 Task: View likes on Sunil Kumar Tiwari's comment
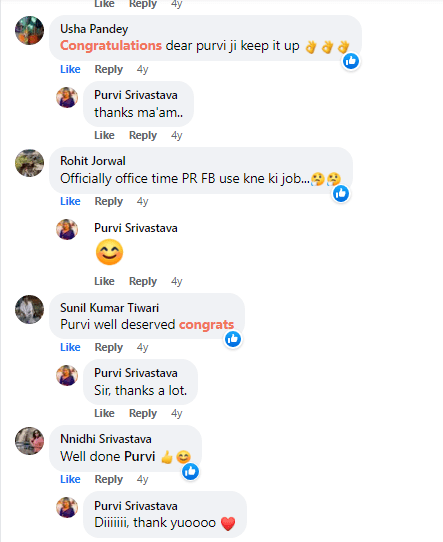(233, 339)
